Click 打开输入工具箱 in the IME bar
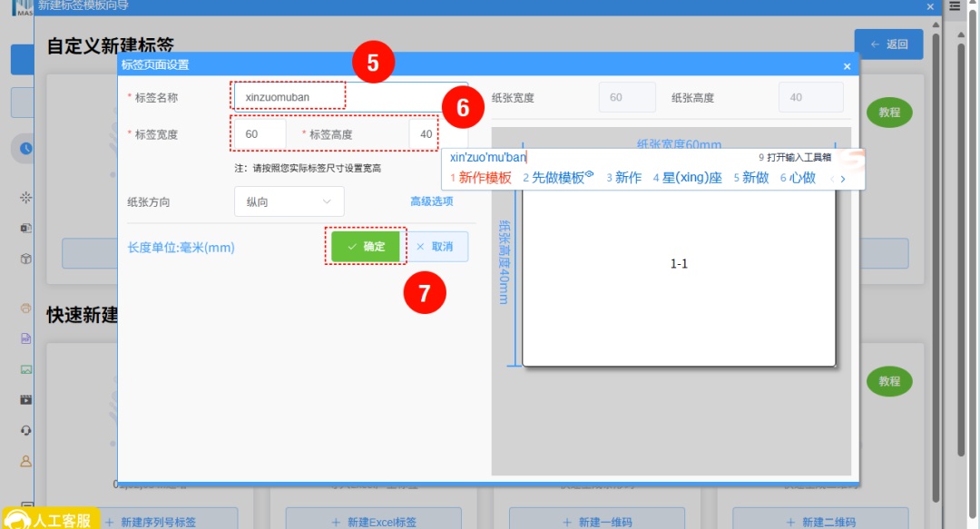 794,158
